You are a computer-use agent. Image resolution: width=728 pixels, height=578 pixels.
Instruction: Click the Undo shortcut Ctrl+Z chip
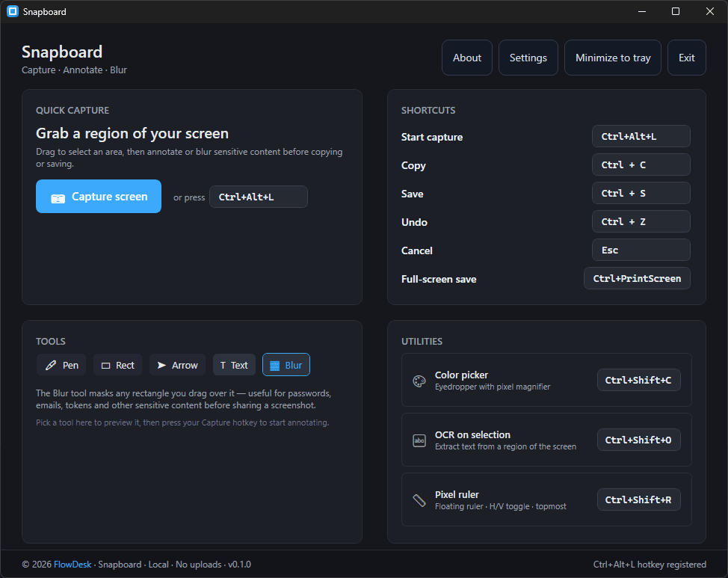pos(641,221)
